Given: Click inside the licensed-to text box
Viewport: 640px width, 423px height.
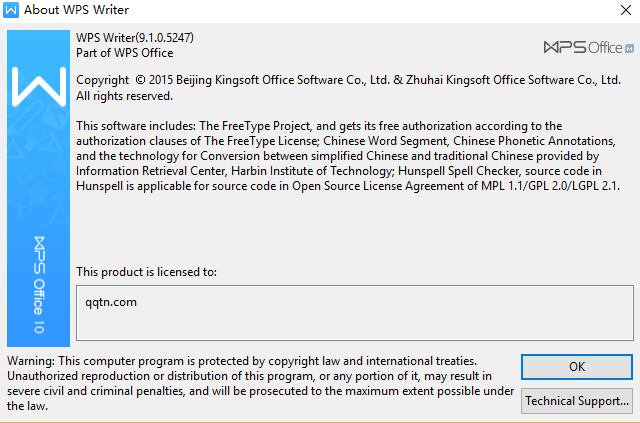Looking at the screenshot, I should pos(355,313).
